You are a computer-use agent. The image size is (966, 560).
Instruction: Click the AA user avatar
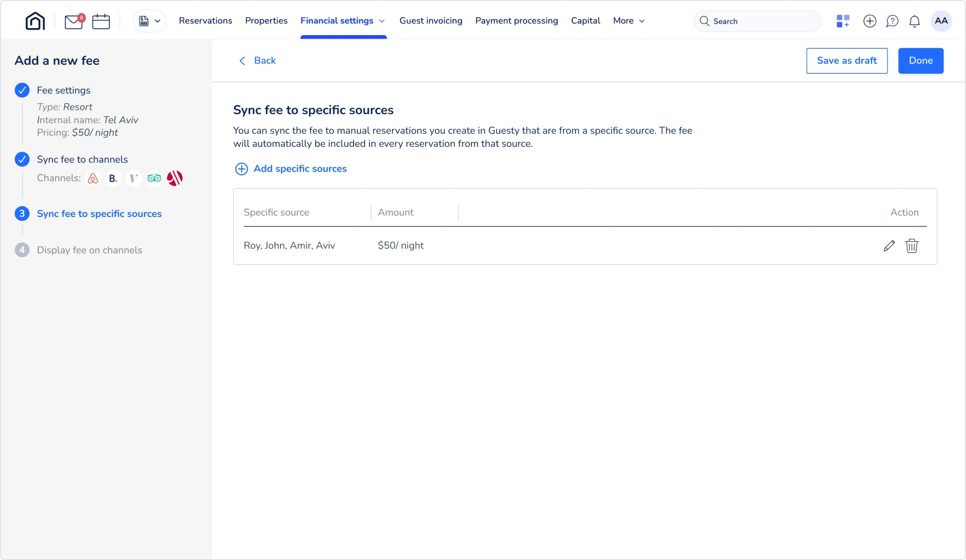941,21
